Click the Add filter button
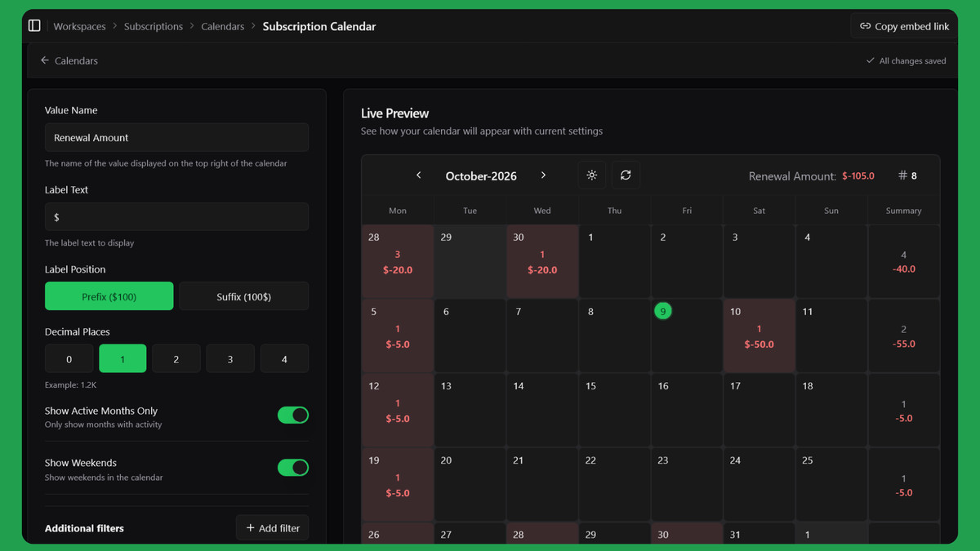 point(273,528)
